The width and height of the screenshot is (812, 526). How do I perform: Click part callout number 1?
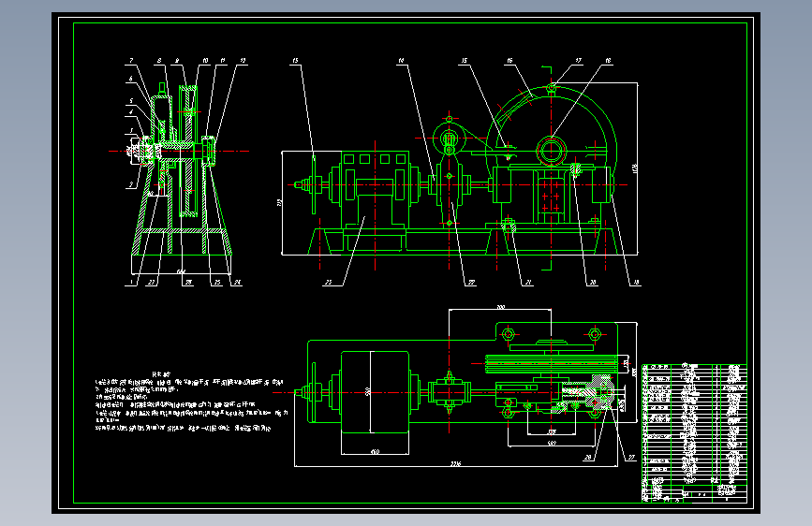(x=131, y=282)
